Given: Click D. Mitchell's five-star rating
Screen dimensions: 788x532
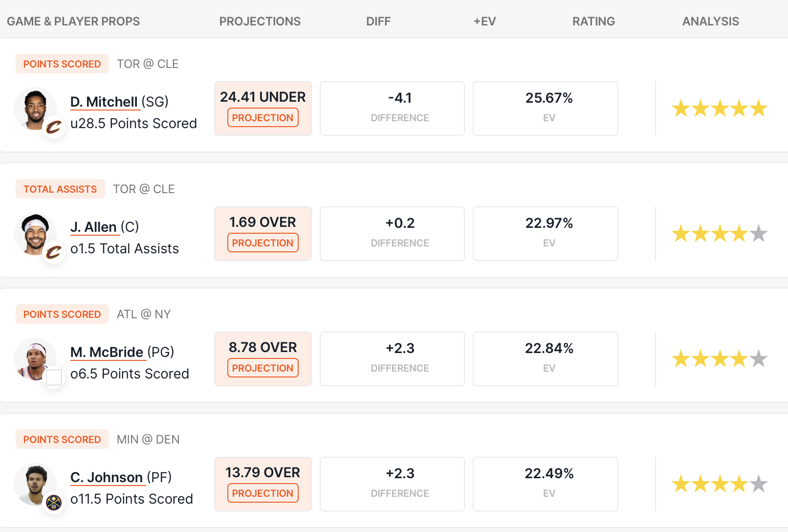Looking at the screenshot, I should 719,109.
